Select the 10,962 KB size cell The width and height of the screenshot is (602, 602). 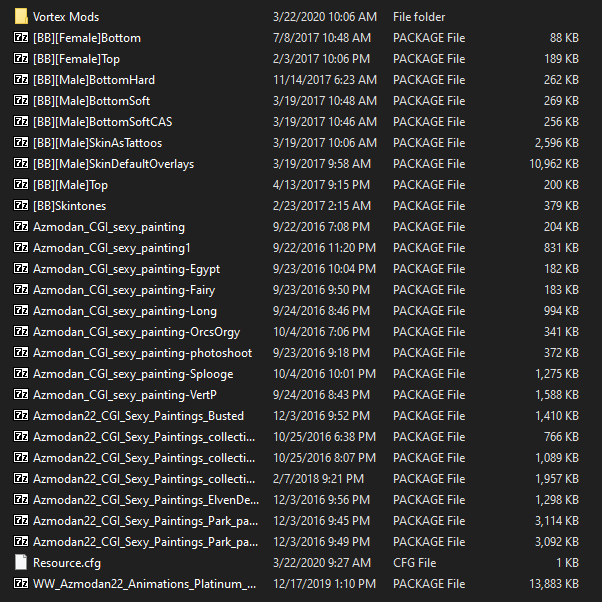tap(554, 164)
